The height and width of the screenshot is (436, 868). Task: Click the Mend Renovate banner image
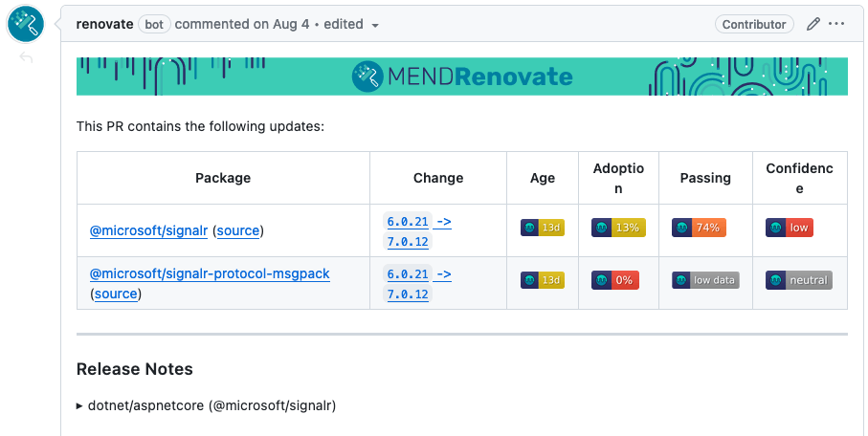[462, 76]
